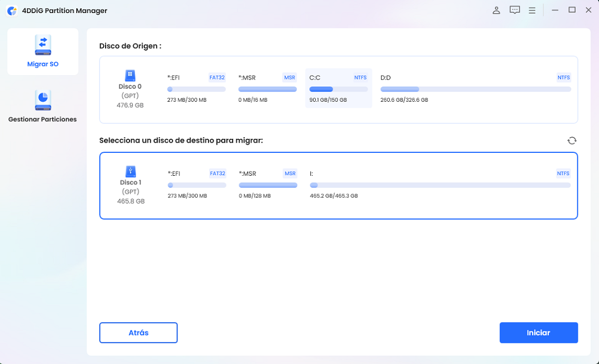The height and width of the screenshot is (364, 599).
Task: Click the 'Disco de Origen :' heading
Action: pyautogui.click(x=130, y=46)
